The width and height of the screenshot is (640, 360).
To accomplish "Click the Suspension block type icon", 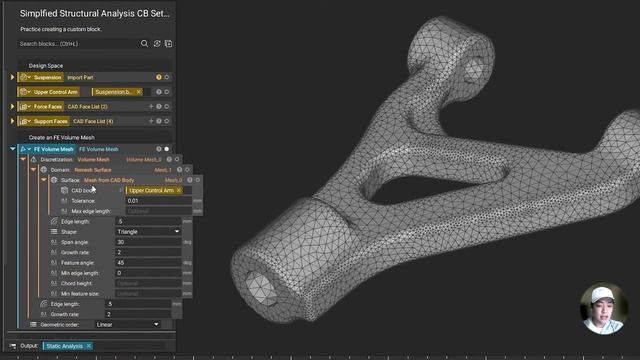I will click(x=24, y=77).
